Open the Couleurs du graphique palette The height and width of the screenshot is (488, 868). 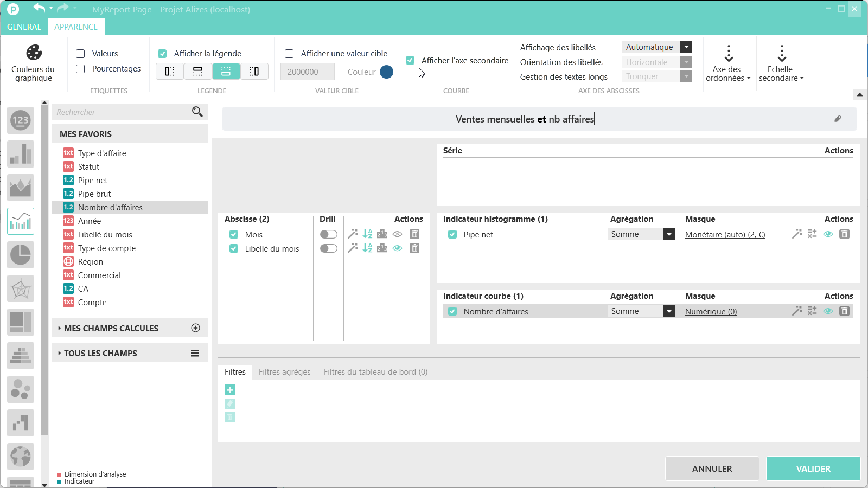(34, 63)
